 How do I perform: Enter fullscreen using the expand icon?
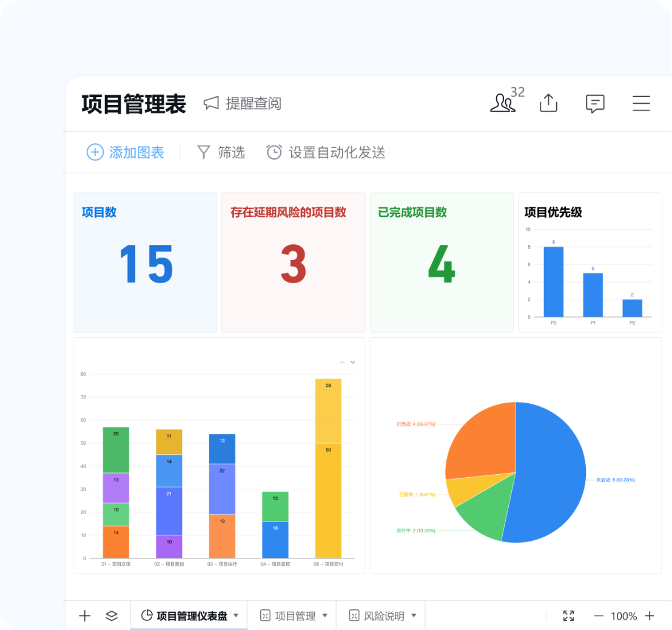coord(568,616)
